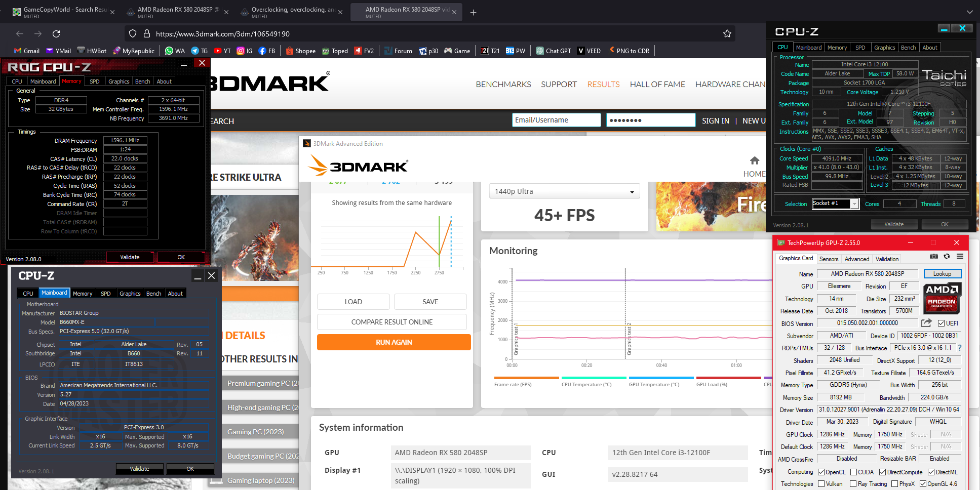Click the site security shield icon
The width and height of the screenshot is (980, 490).
tap(133, 34)
